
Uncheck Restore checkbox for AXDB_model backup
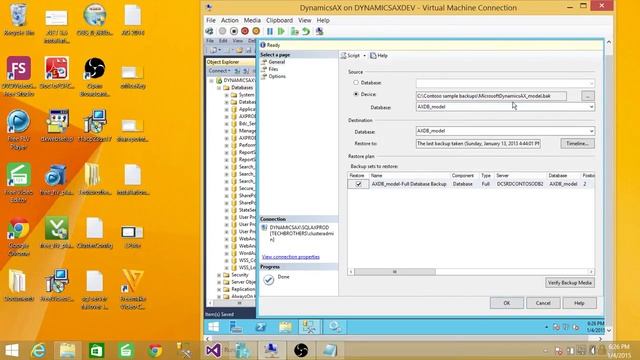pyautogui.click(x=358, y=184)
